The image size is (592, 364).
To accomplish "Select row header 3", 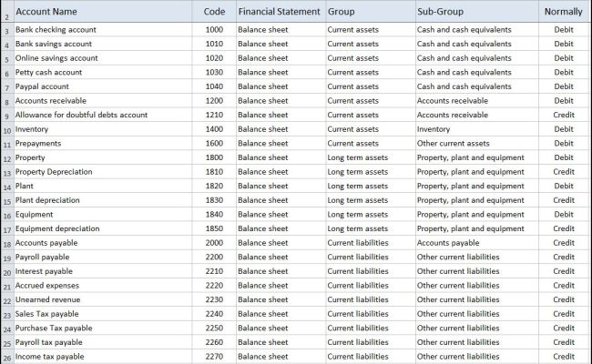I will point(6,30).
